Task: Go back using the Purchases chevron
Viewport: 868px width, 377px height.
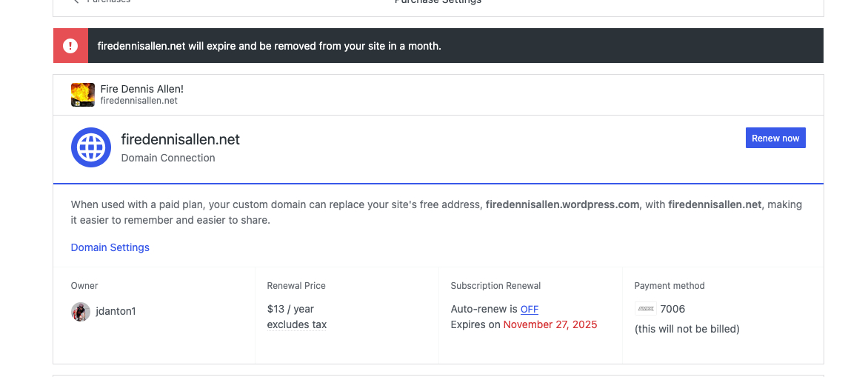Action: (x=76, y=1)
